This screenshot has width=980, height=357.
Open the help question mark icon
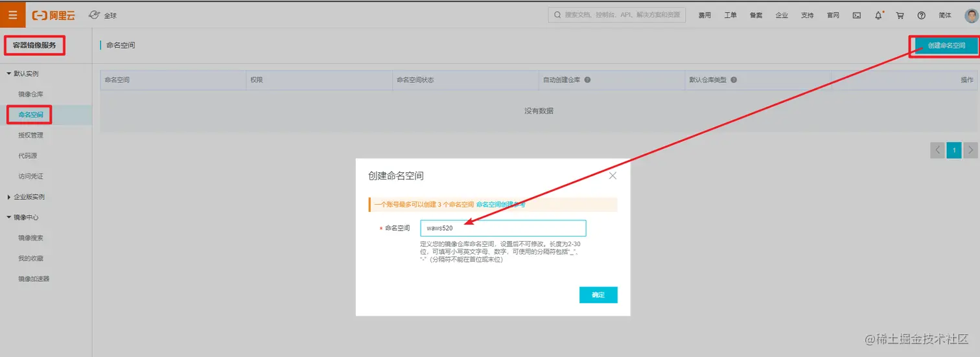[x=921, y=16]
